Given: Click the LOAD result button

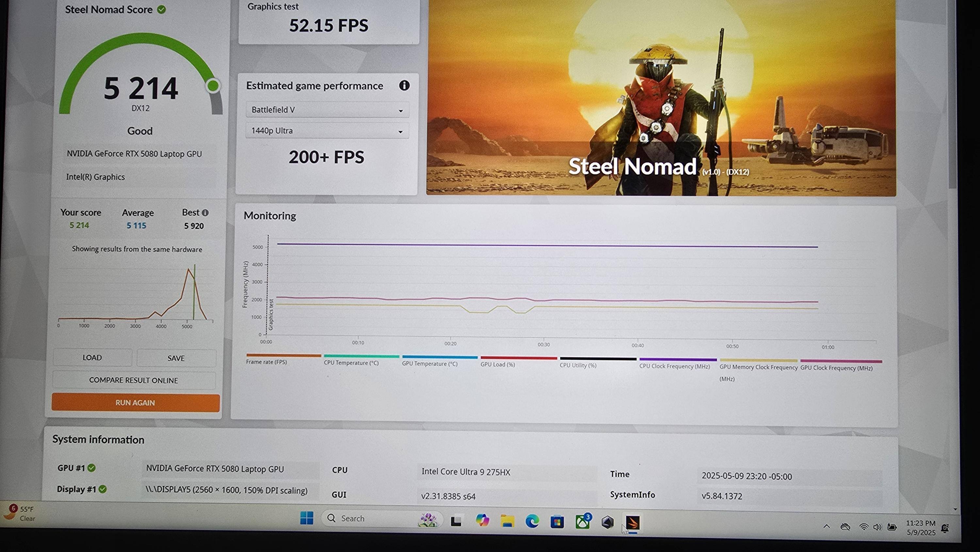Looking at the screenshot, I should pos(92,358).
